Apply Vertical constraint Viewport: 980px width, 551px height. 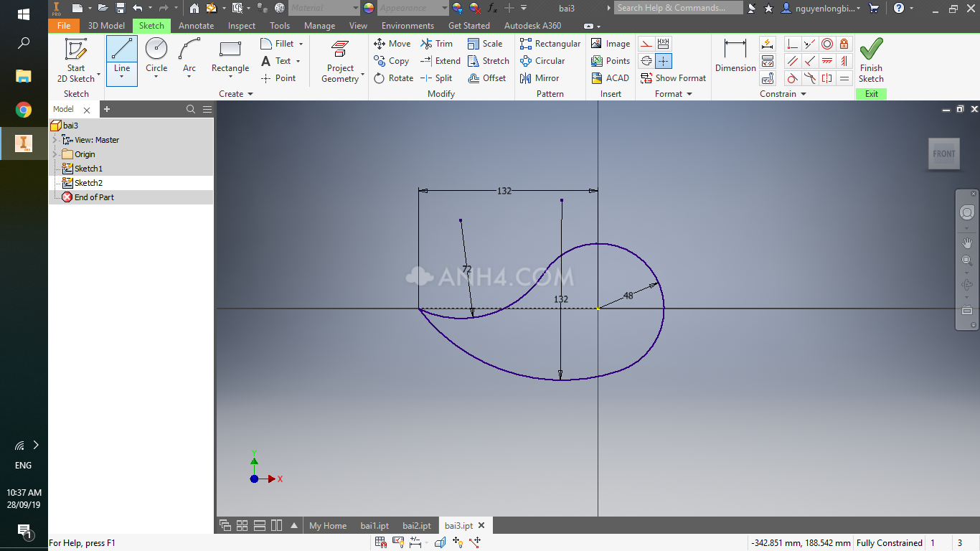(844, 61)
